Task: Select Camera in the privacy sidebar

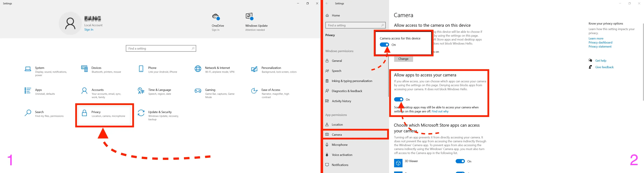Action: (336, 135)
